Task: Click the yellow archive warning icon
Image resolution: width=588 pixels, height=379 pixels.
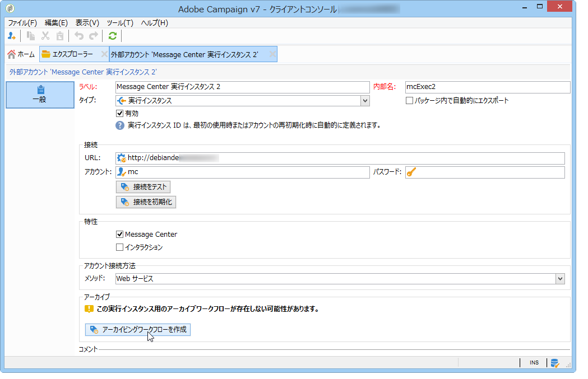Action: [x=89, y=309]
